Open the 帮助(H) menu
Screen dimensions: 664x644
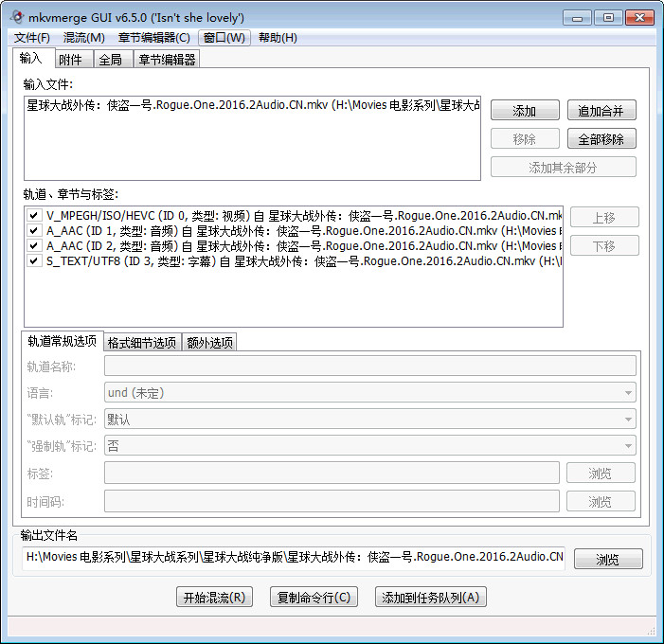click(x=278, y=38)
